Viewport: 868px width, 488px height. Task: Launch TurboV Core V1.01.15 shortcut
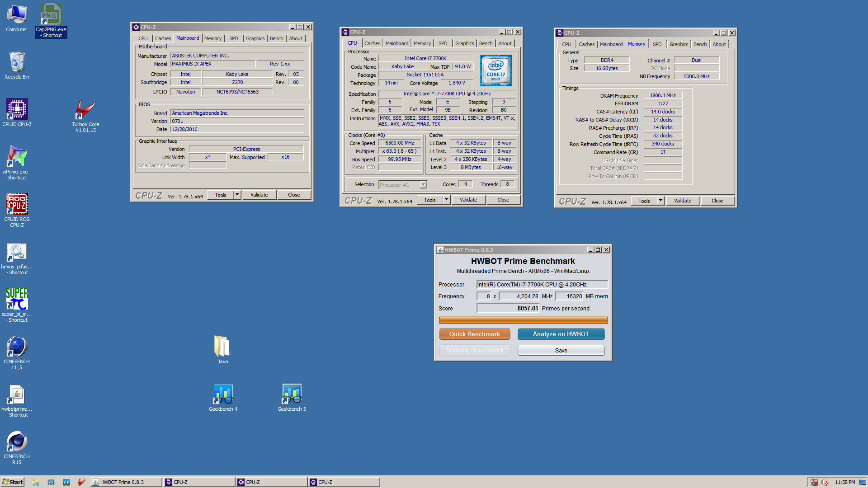85,116
